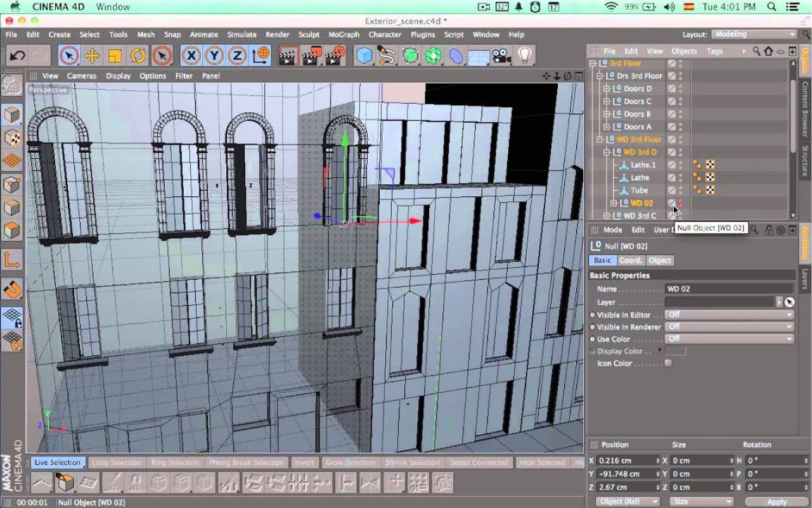Switch to Model mode cube icon
Screen dimensions: 812x508
pos(12,115)
